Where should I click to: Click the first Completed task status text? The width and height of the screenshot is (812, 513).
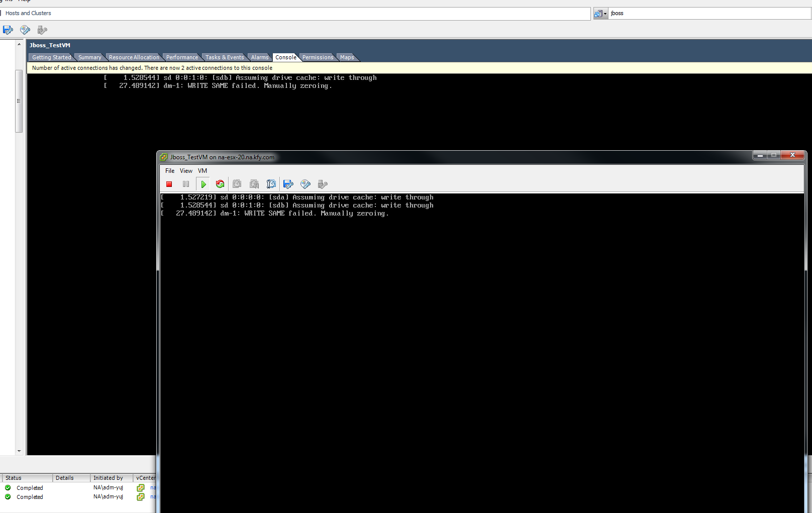coord(30,488)
